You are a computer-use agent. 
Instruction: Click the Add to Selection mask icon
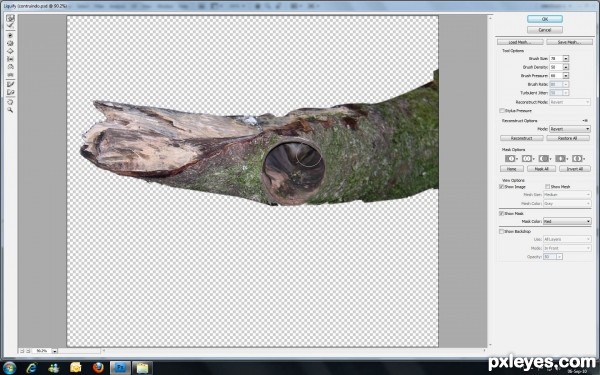click(x=528, y=158)
